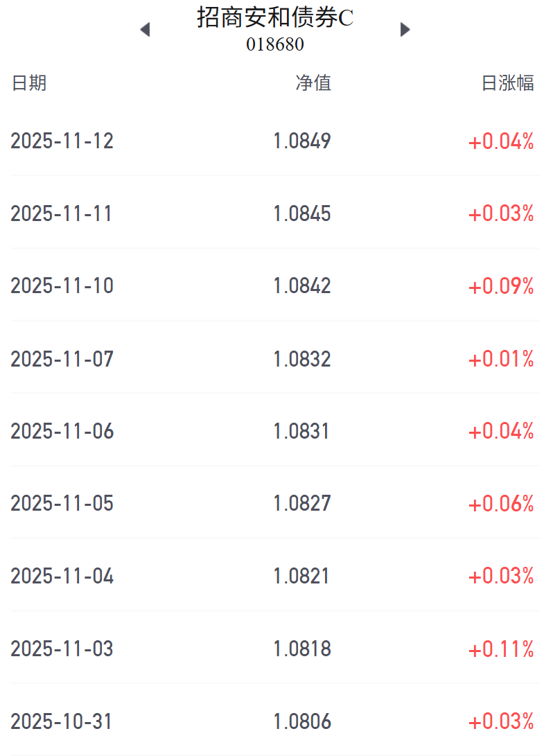553x756 pixels.
Task: Click the 净值 column header
Action: [x=313, y=83]
